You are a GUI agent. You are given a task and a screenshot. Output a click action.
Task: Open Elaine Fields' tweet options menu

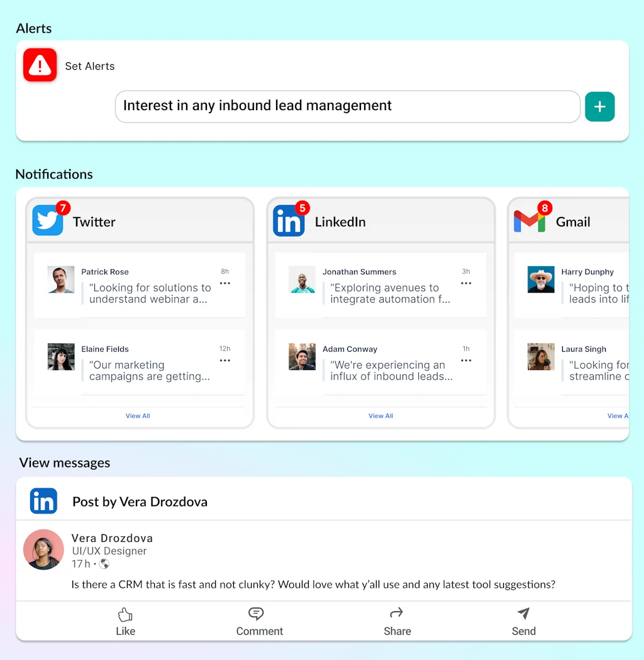(225, 361)
